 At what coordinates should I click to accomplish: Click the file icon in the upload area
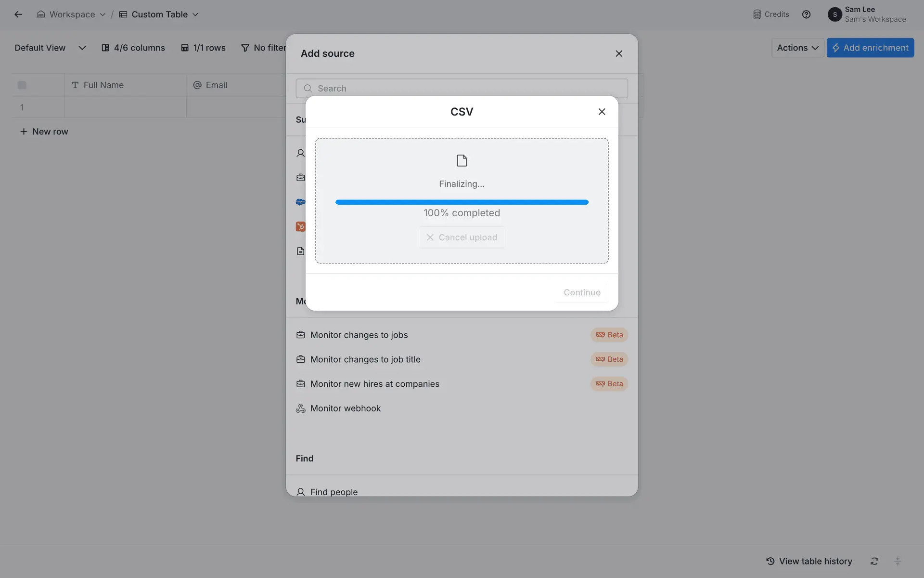point(462,160)
